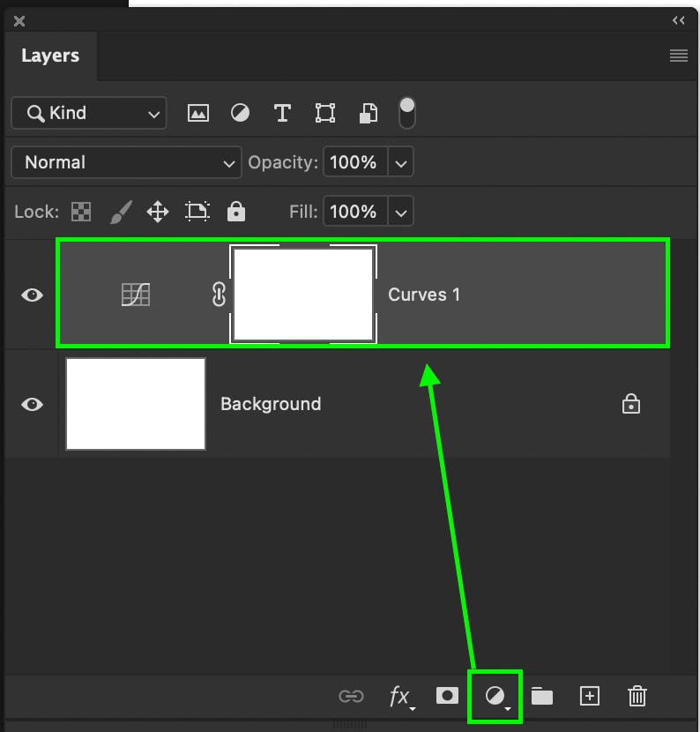Lock image pixels brush icon
The height and width of the screenshot is (732, 700).
tap(121, 212)
